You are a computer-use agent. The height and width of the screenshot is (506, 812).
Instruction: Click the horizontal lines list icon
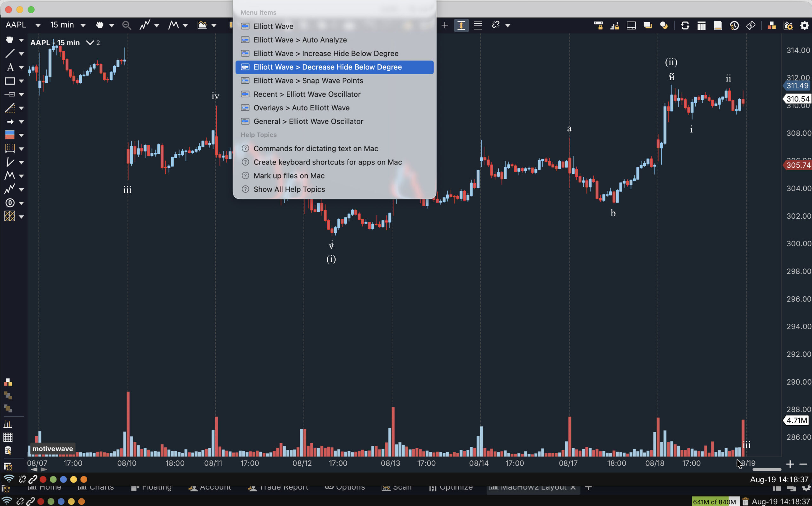pyautogui.click(x=478, y=25)
